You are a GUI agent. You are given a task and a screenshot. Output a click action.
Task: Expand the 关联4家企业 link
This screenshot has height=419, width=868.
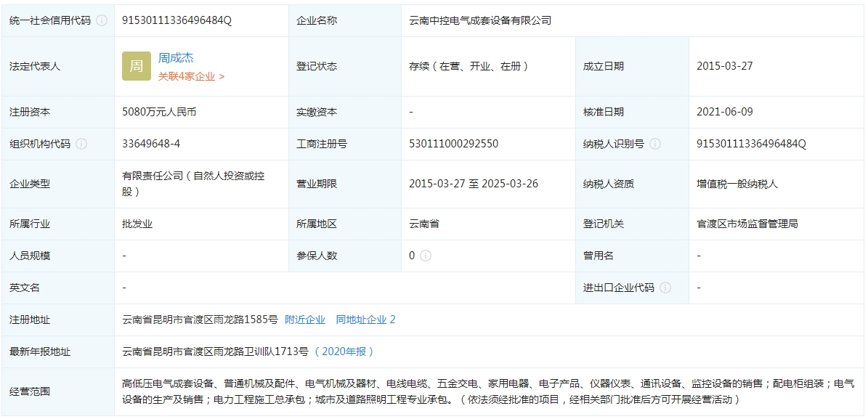click(x=191, y=76)
